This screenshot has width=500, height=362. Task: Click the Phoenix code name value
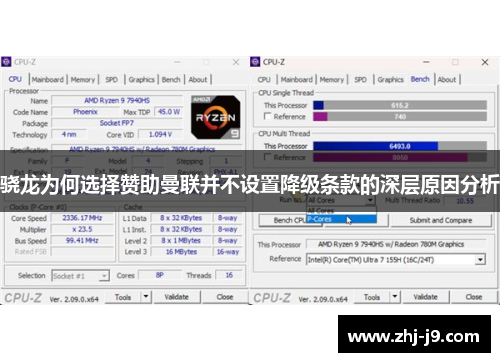[x=85, y=112]
